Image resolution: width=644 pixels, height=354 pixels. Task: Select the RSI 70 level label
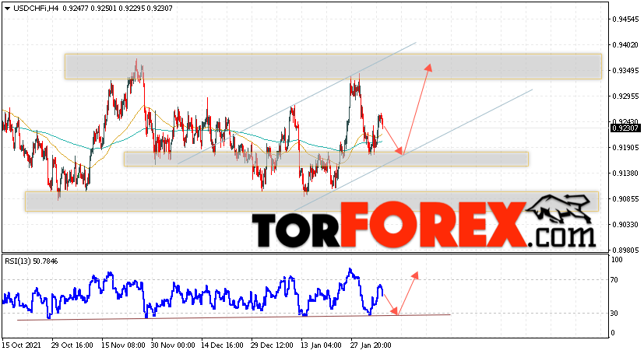[614, 280]
